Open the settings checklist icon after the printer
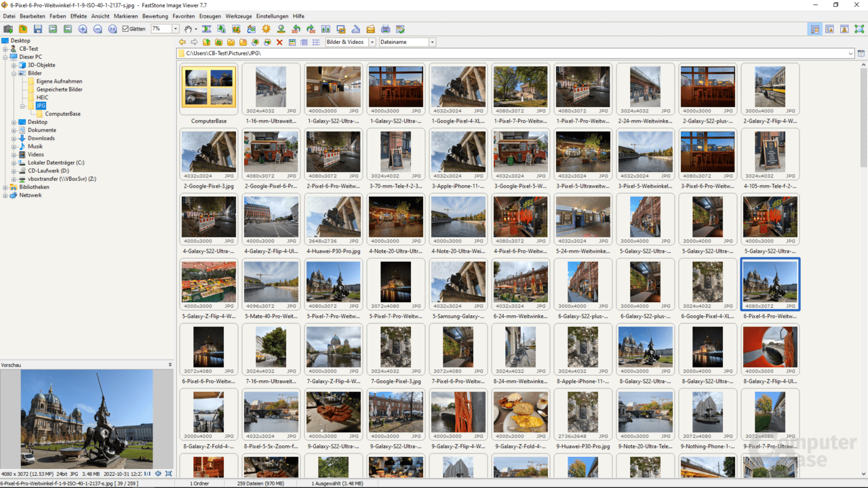This screenshot has width=868, height=488. (x=400, y=29)
